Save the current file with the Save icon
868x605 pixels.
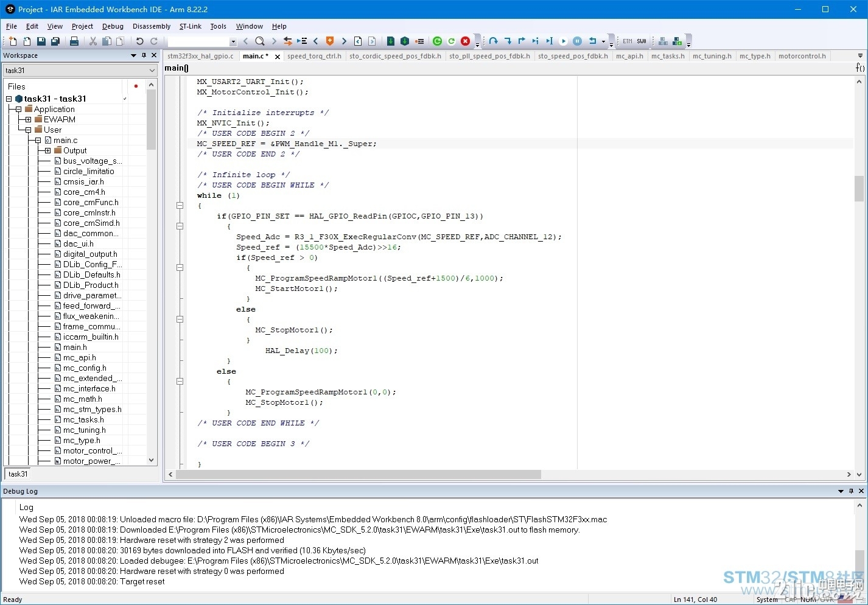pos(41,41)
